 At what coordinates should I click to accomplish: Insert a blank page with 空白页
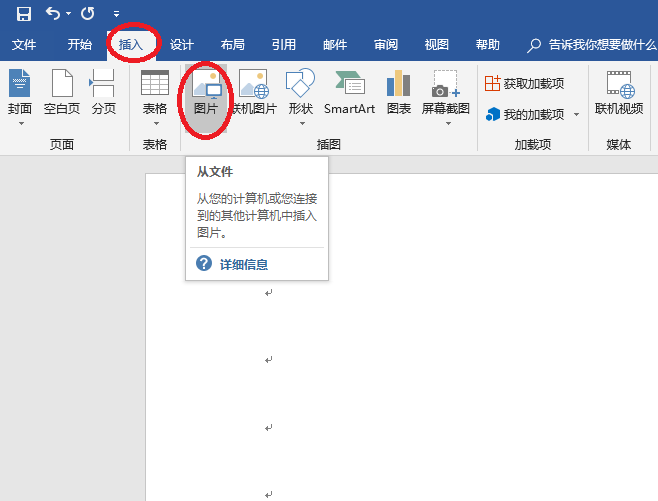click(x=62, y=91)
